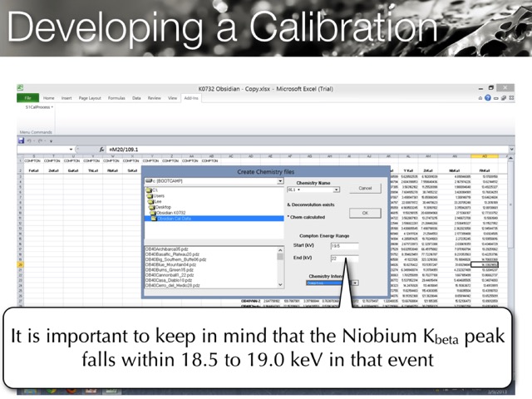Click the fx insert function icon
532x399 pixels.
101,149
